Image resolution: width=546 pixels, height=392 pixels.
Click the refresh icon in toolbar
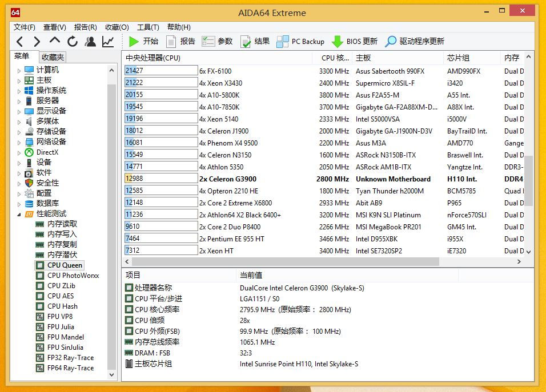coord(73,41)
